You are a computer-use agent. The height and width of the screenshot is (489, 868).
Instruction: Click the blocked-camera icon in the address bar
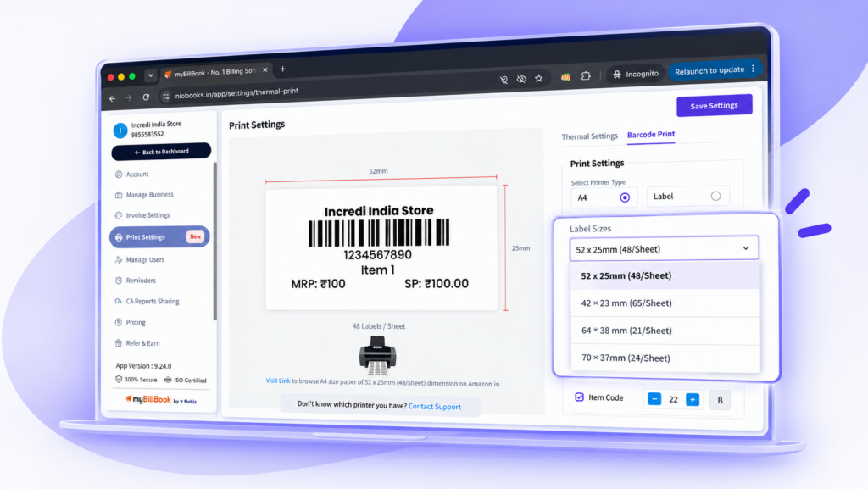[504, 80]
